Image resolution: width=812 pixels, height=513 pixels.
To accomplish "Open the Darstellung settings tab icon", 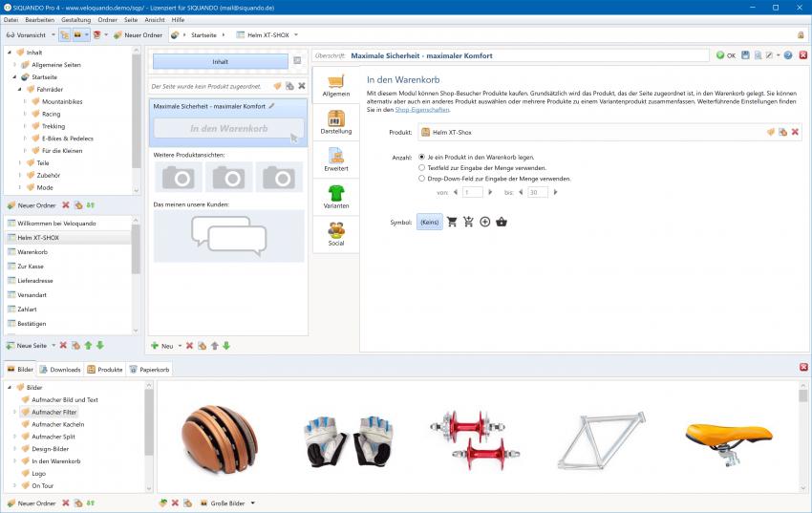I will pyautogui.click(x=335, y=122).
